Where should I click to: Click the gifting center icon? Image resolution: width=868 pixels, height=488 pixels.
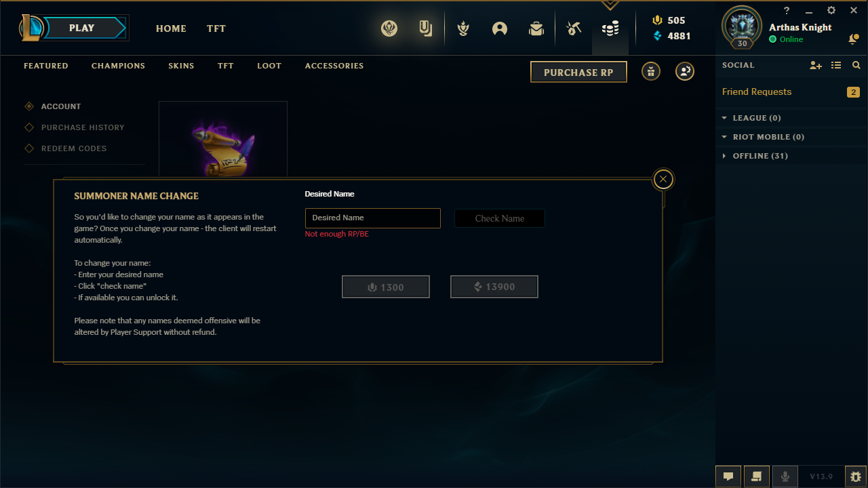[651, 71]
